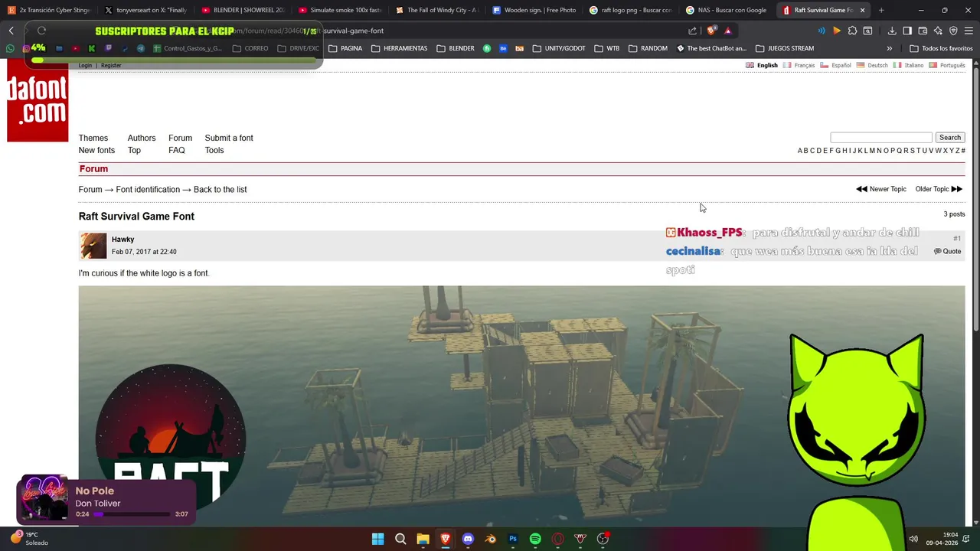The width and height of the screenshot is (980, 551).
Task: Open Todos los favoritos folder
Action: (941, 48)
